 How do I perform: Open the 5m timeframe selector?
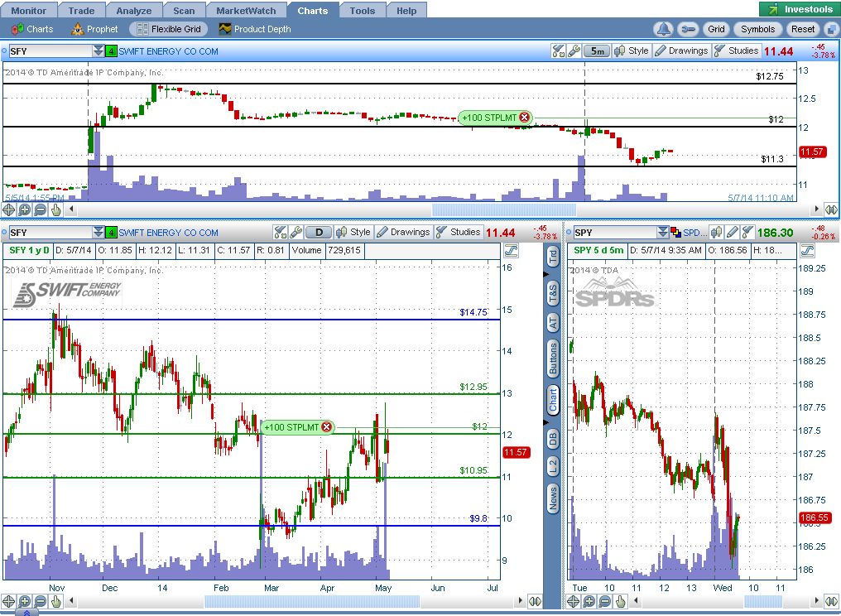[597, 51]
